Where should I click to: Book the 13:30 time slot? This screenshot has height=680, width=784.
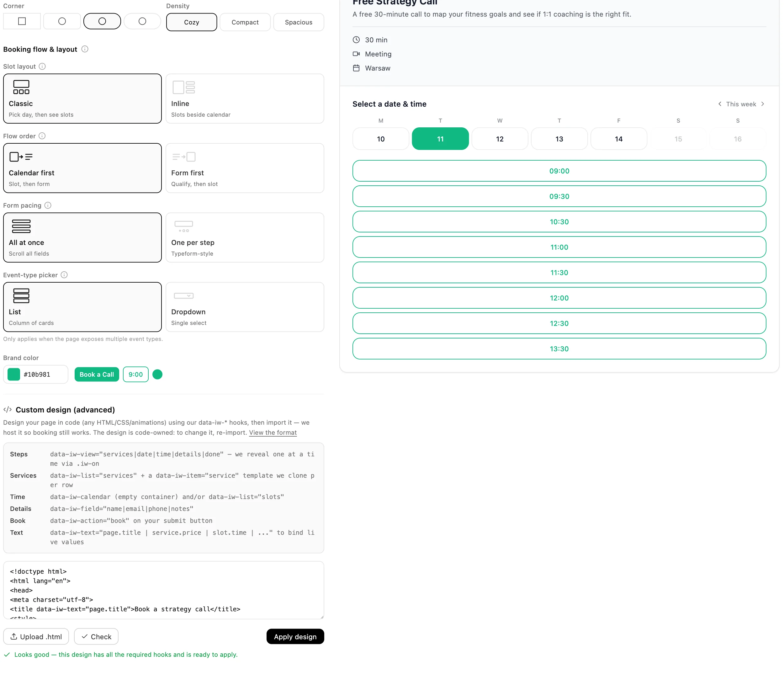click(x=559, y=349)
